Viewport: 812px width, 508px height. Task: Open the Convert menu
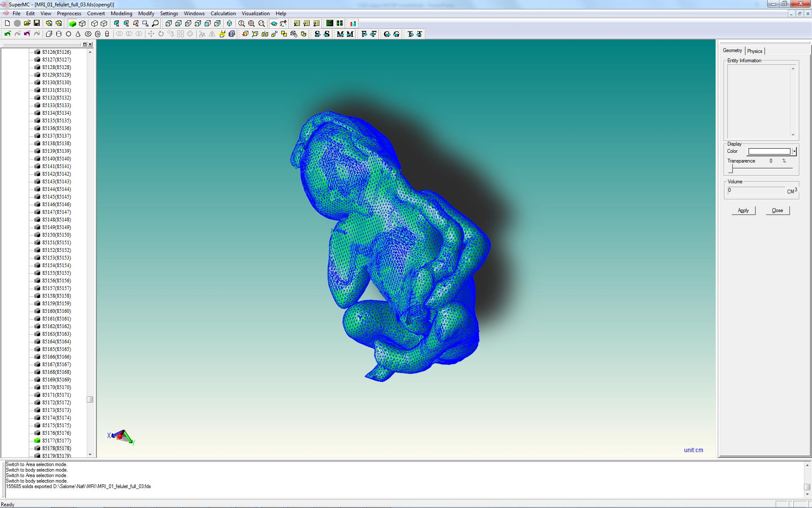(96, 13)
